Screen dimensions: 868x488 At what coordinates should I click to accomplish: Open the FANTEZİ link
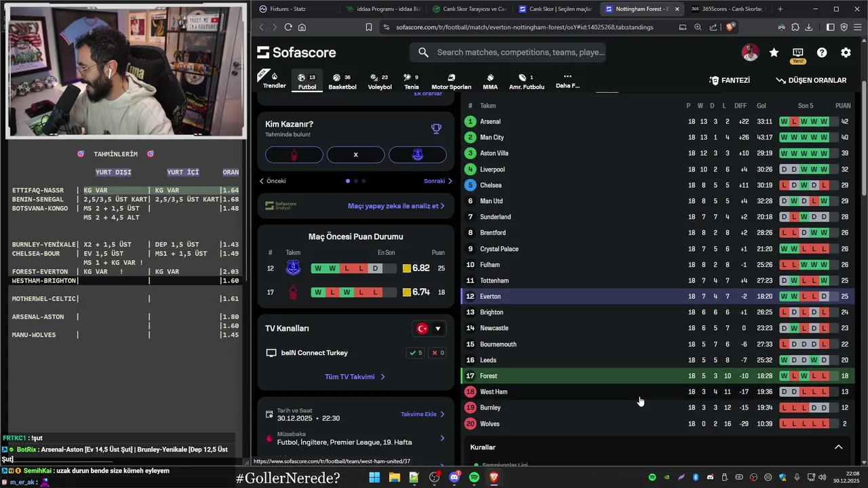730,80
